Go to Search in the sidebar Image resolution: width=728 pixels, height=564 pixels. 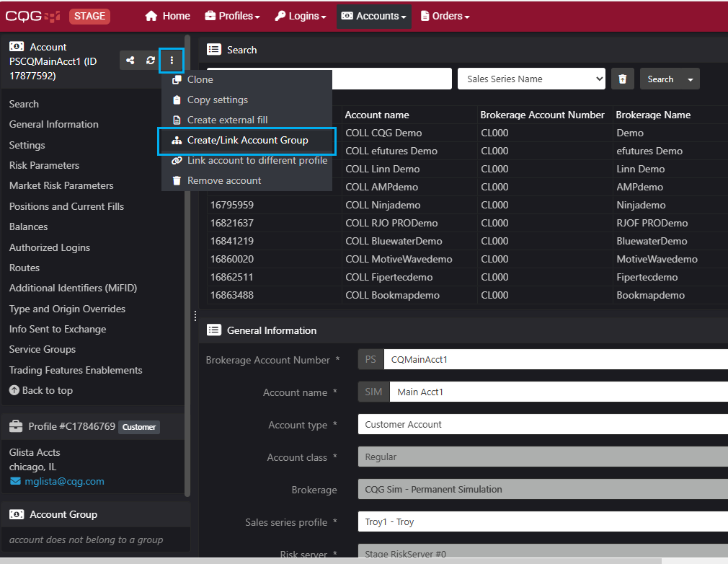[24, 104]
